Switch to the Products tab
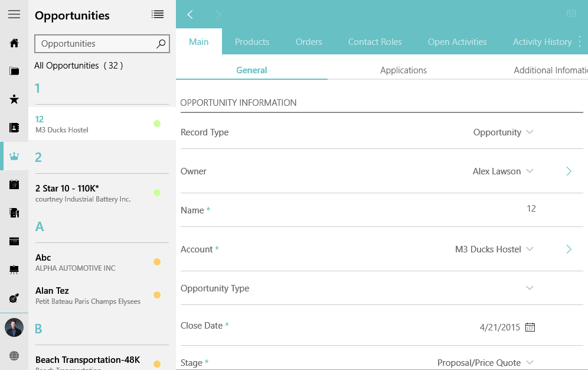The height and width of the screenshot is (370, 588). tap(252, 42)
